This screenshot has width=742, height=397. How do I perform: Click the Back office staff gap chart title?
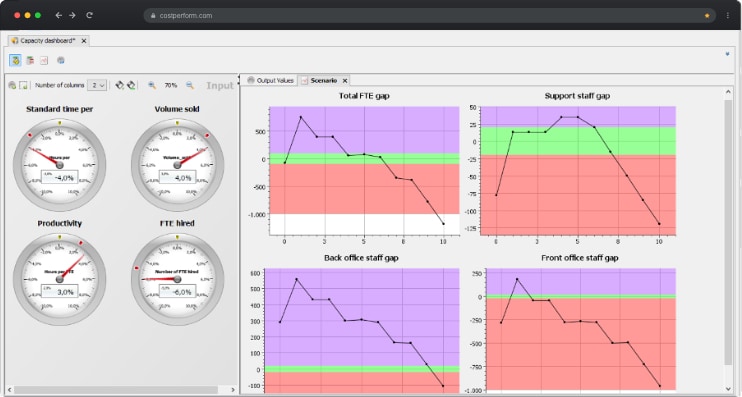coord(361,258)
